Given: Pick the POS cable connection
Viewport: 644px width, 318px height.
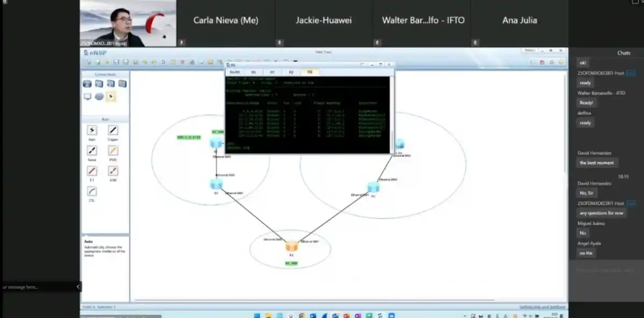Looking at the screenshot, I should [113, 151].
